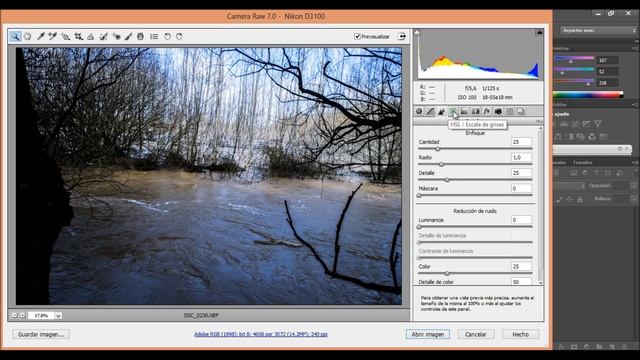Click the Cancelar button
The image size is (640, 360).
(476, 334)
